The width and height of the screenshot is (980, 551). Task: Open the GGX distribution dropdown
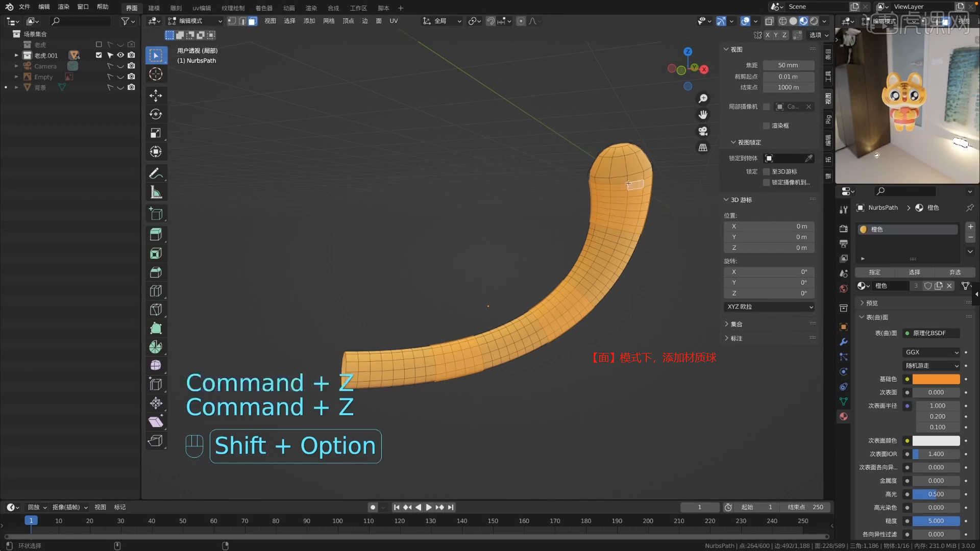(932, 352)
